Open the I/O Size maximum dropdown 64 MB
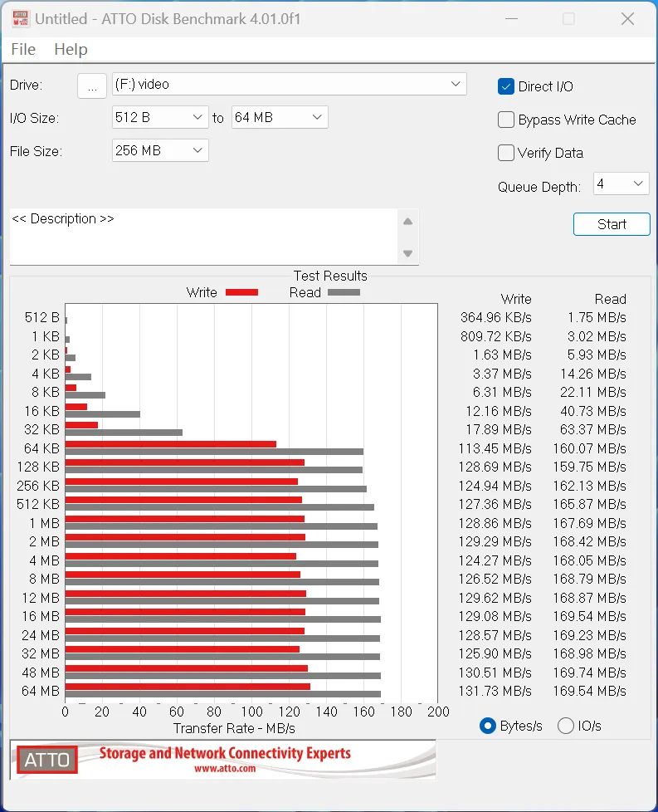The width and height of the screenshot is (658, 812). [280, 118]
